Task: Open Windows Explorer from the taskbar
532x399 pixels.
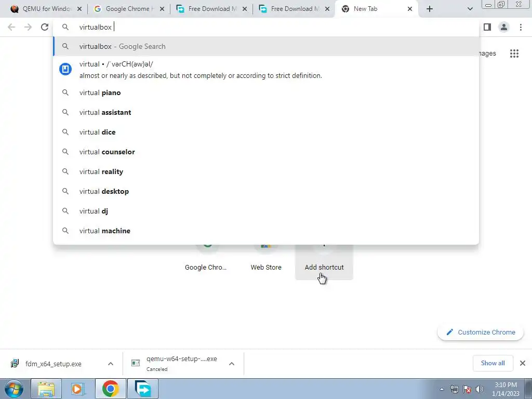Action: click(x=46, y=389)
